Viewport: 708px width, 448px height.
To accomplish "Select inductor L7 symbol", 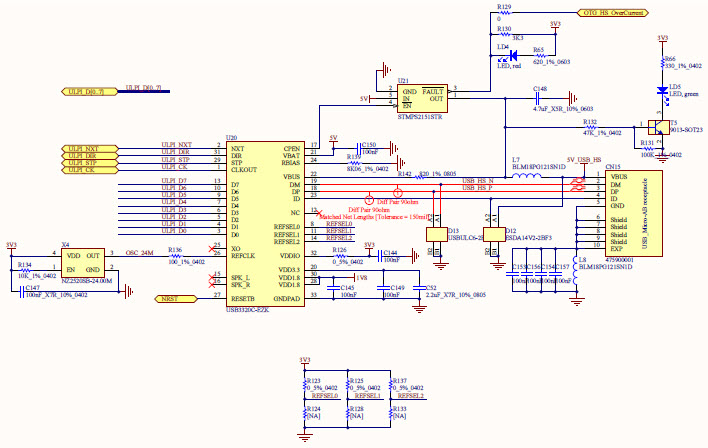I will [x=526, y=176].
